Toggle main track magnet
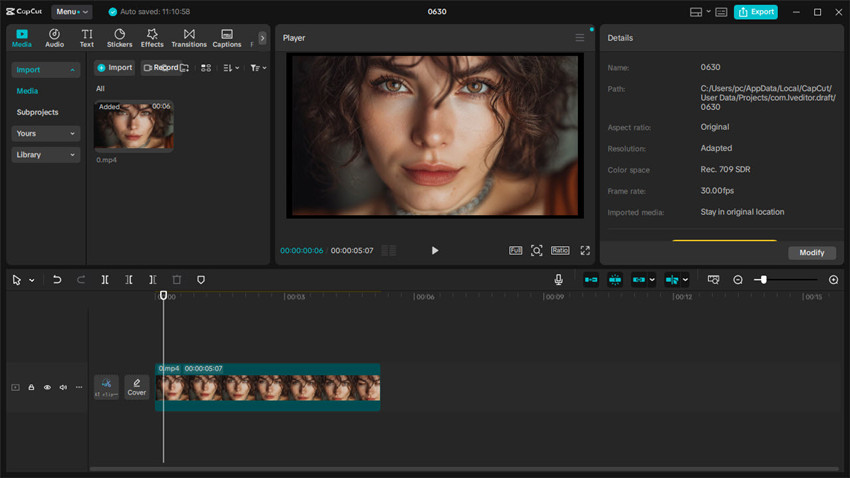850x478 pixels. pos(591,280)
